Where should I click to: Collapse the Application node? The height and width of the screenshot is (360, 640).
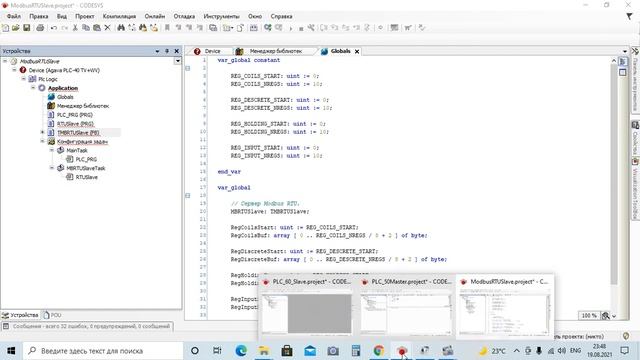point(33,88)
